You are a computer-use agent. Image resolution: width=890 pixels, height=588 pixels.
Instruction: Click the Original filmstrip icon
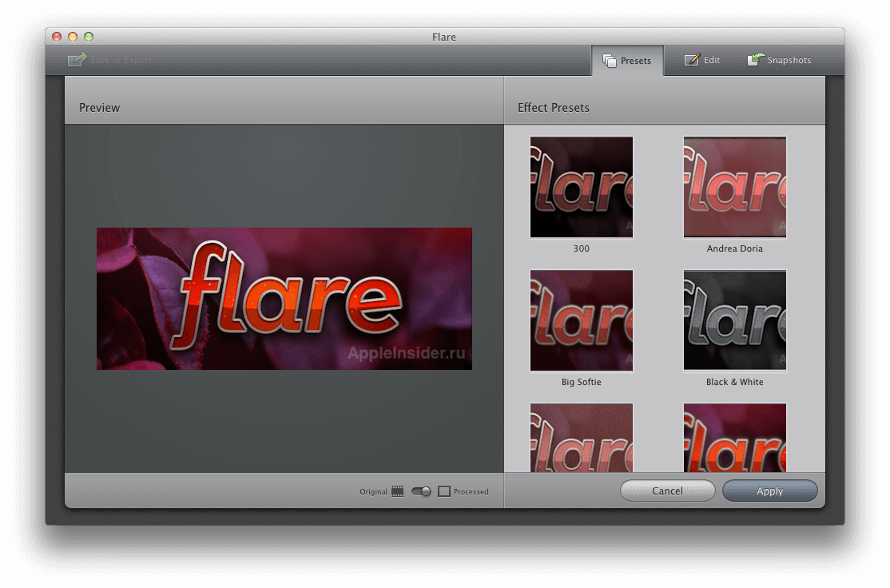(397, 491)
